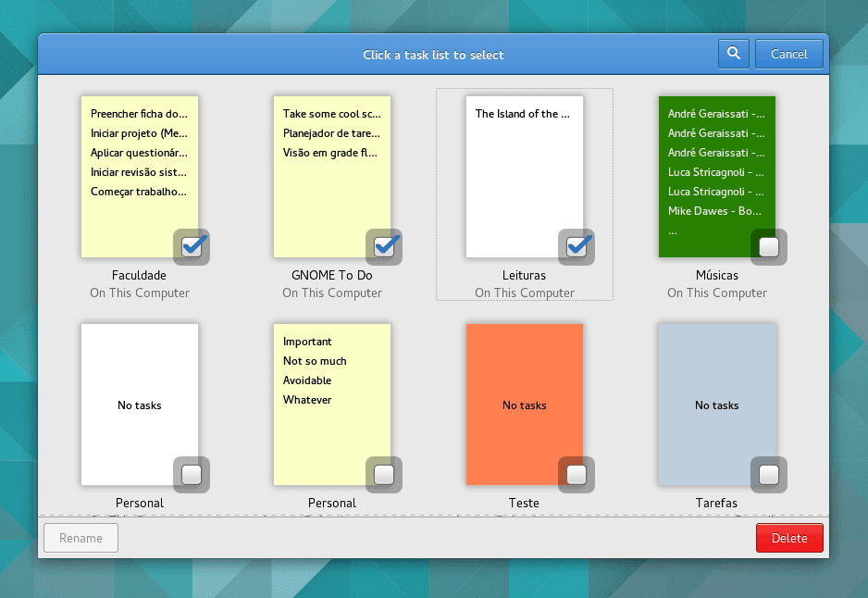Click the "Planejador de tare..." task line
The width and height of the screenshot is (868, 598).
click(x=331, y=133)
